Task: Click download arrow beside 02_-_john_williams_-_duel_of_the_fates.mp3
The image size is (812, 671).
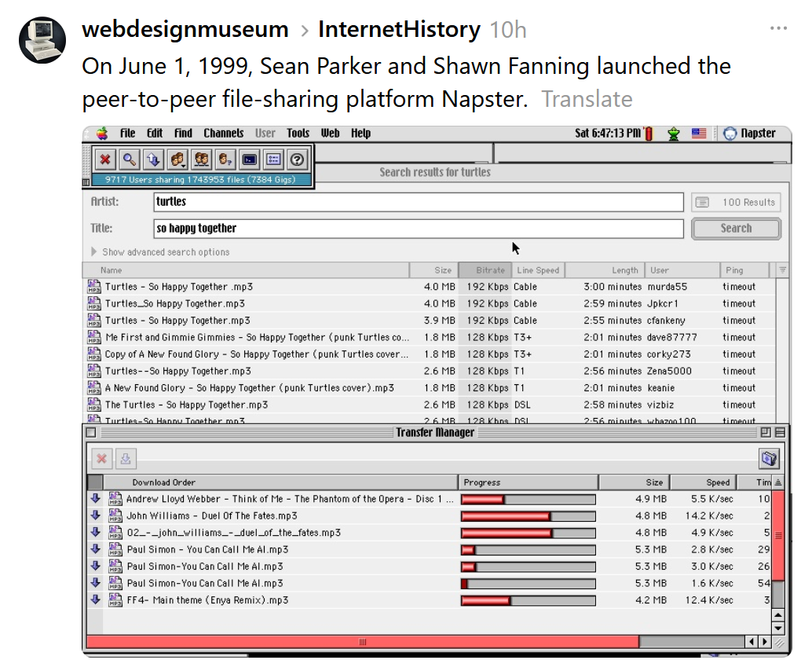Action: [96, 532]
